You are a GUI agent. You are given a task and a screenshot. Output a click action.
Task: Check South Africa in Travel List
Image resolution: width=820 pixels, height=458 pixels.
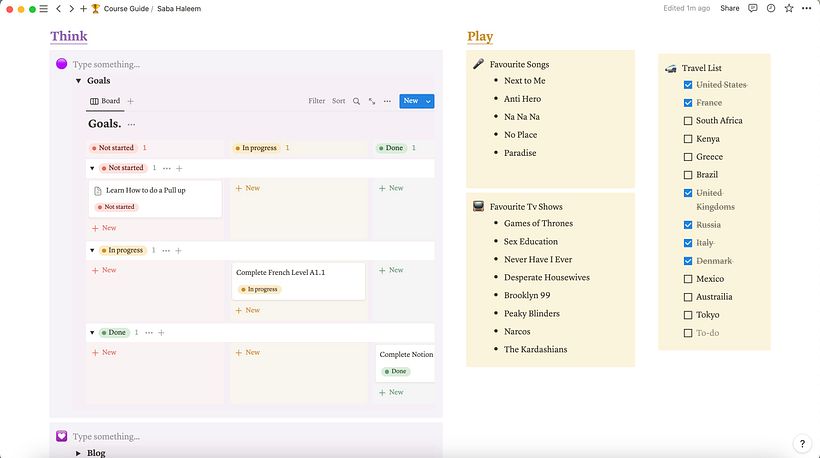click(688, 121)
